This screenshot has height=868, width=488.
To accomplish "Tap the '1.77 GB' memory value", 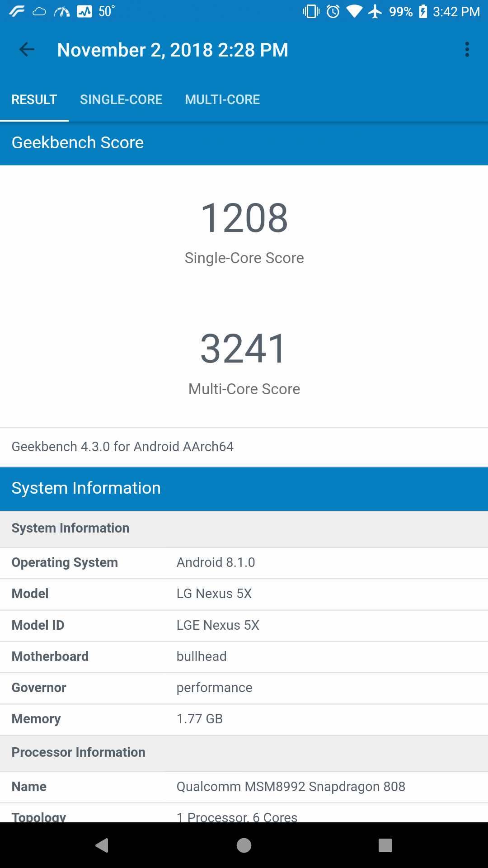I will point(200,719).
